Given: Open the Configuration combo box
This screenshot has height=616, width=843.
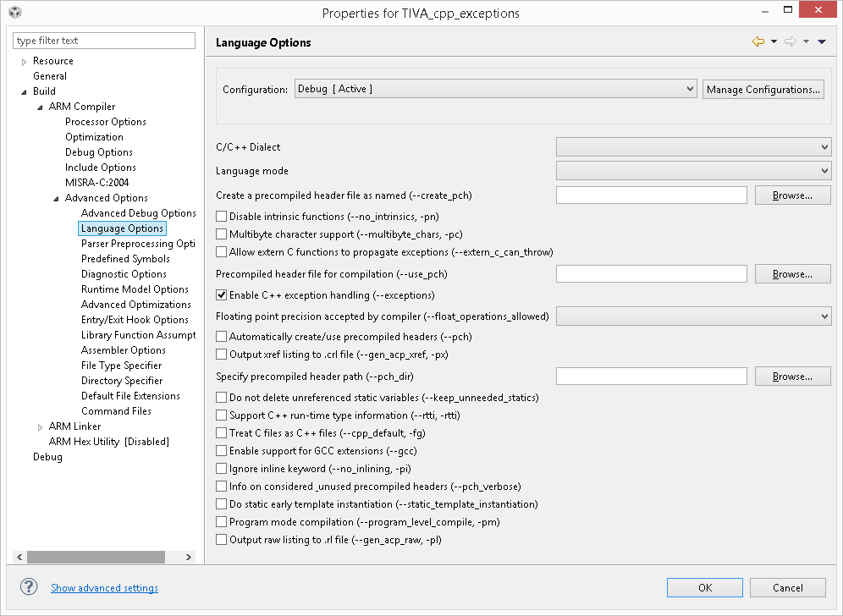Looking at the screenshot, I should click(495, 89).
